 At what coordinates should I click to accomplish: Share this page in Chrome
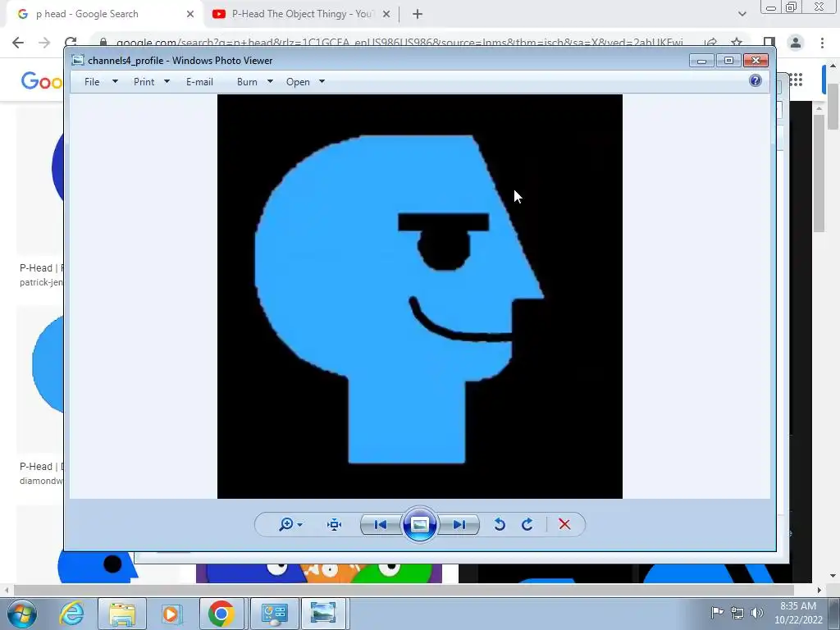click(x=711, y=42)
